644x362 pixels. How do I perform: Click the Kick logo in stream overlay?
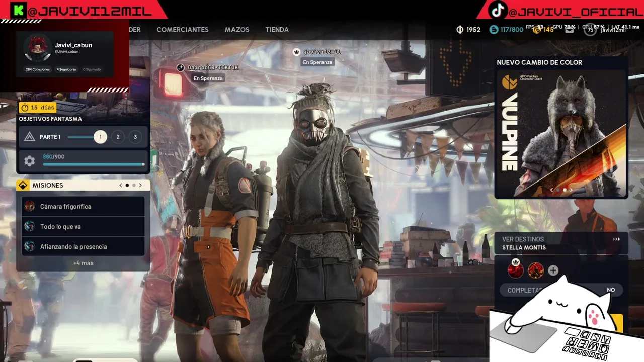(x=19, y=10)
